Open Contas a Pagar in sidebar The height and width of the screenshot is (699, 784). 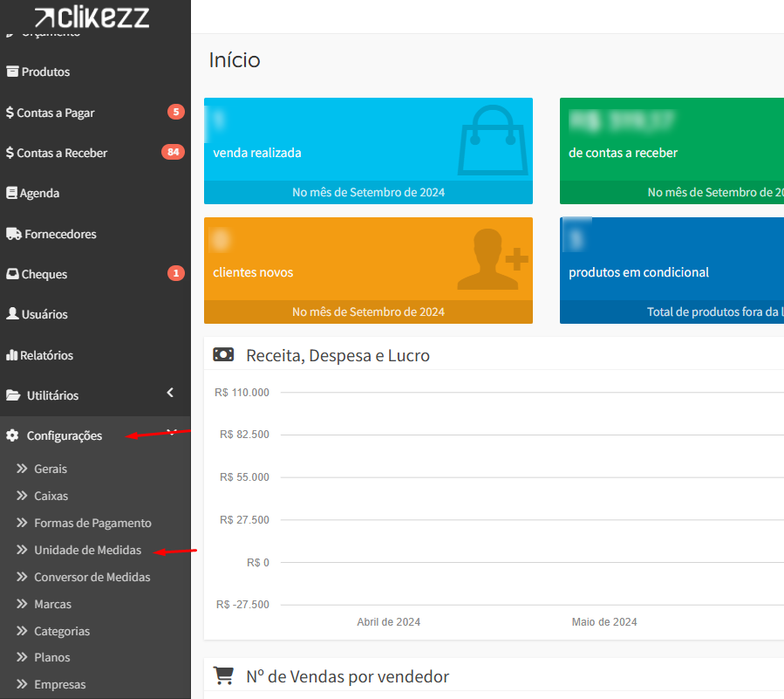[x=55, y=113]
